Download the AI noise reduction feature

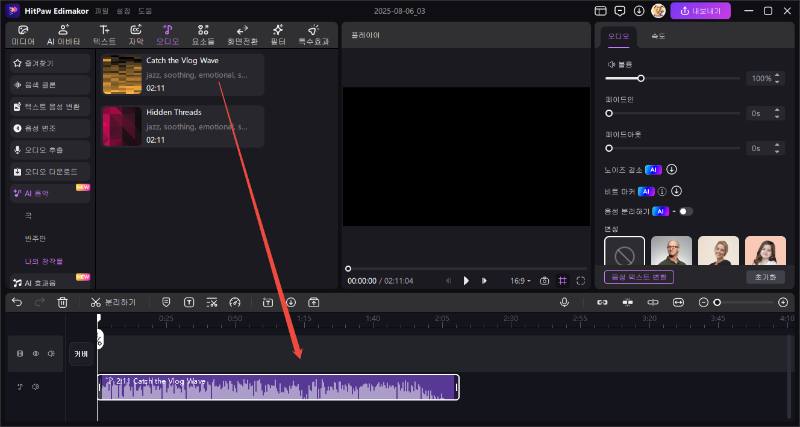[x=672, y=169]
